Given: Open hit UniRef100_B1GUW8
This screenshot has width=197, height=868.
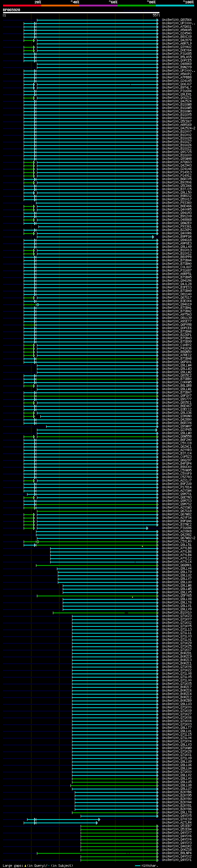Looking at the screenshot, I should 177,104.
